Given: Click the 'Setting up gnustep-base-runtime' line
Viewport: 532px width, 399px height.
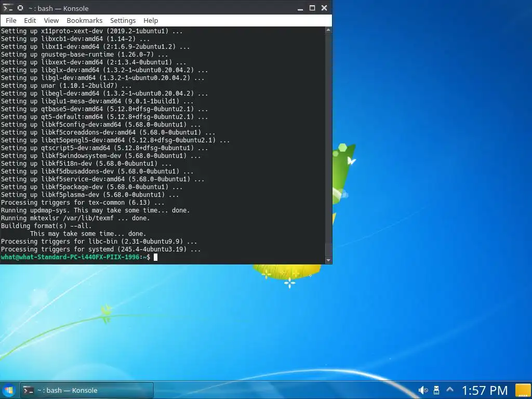Looking at the screenshot, I should point(84,54).
